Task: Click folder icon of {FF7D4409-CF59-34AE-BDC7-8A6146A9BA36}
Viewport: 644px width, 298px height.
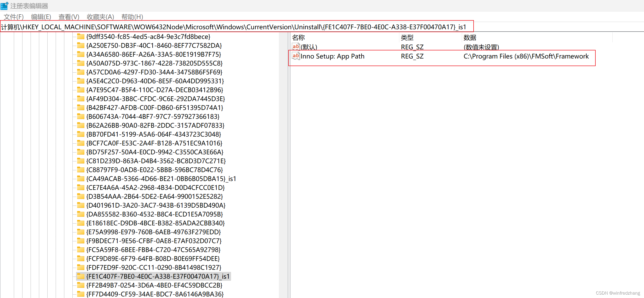Action: pos(81,294)
